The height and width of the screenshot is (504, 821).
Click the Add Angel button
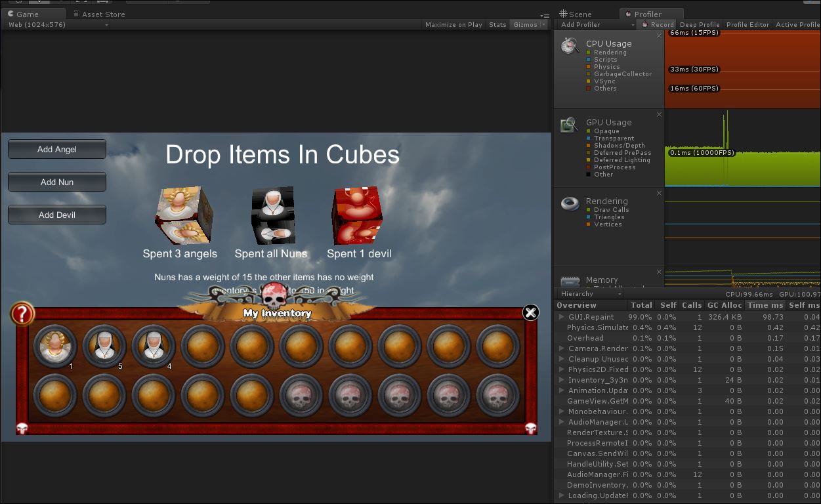[x=57, y=149]
